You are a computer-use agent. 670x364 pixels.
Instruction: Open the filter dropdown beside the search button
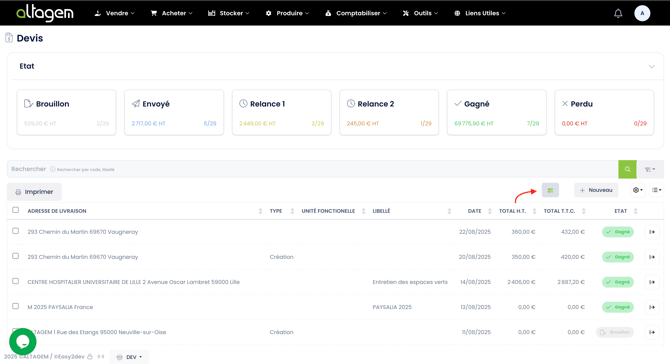(650, 169)
